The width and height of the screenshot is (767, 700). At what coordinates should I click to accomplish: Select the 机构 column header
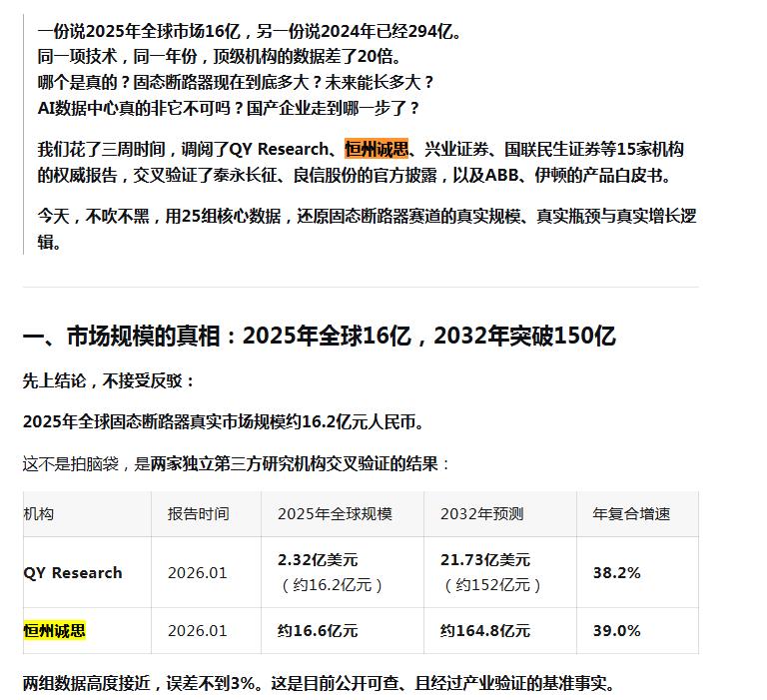(39, 513)
